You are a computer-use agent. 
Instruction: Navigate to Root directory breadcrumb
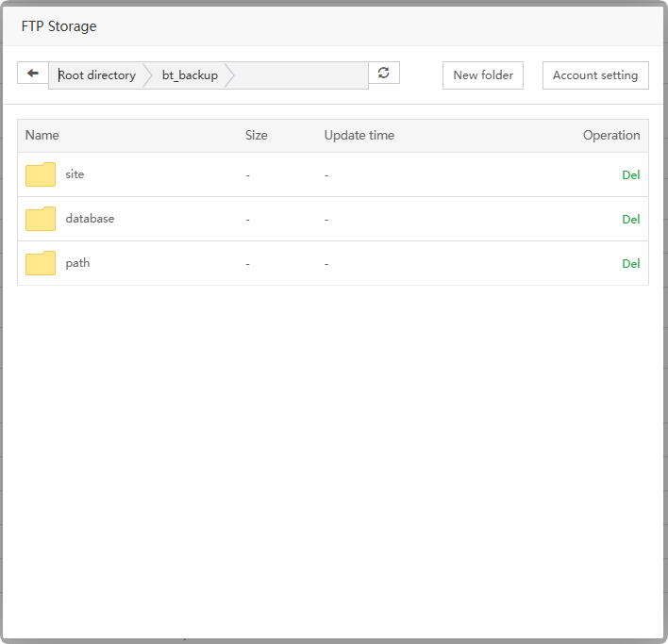(x=97, y=75)
